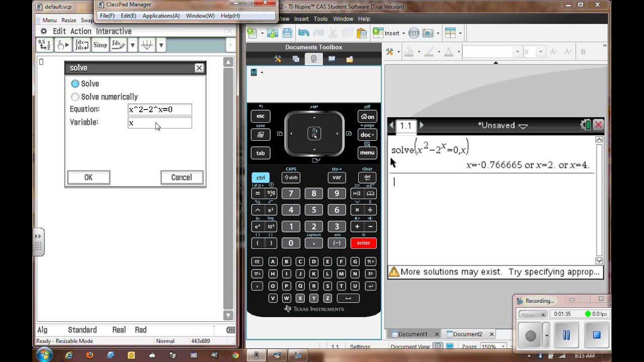Click the integral dx transform icon

click(x=82, y=45)
